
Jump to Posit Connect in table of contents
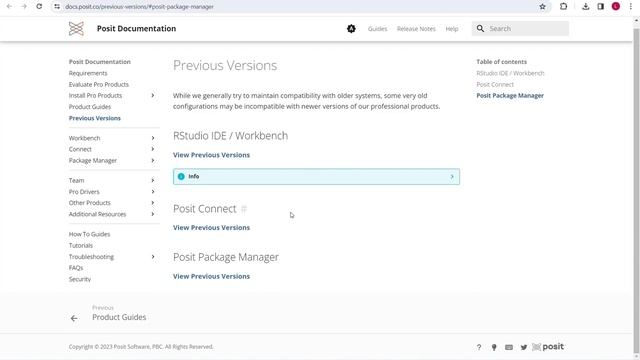(x=495, y=84)
